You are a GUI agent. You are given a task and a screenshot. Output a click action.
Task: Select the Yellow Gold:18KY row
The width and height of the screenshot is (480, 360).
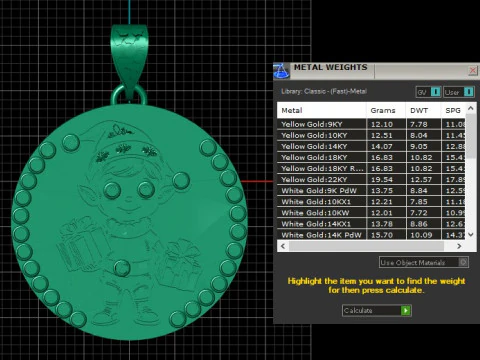pyautogui.click(x=371, y=157)
